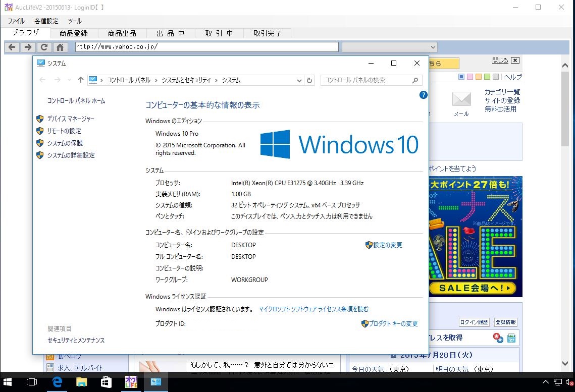575x392 pixels.
Task: Switch to System window on taskbar
Action: pyautogui.click(x=156, y=382)
